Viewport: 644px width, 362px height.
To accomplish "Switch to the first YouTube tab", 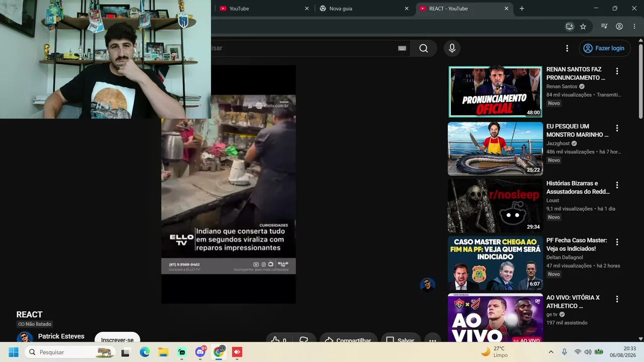I will click(262, 9).
